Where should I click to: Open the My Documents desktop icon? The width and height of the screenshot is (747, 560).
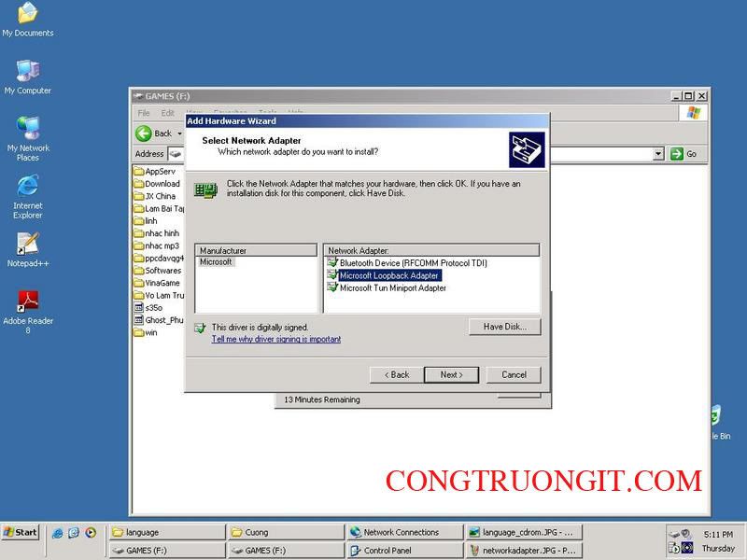click(x=28, y=19)
